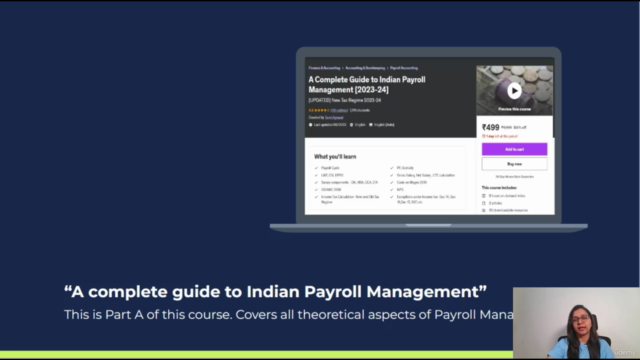Click the Buy now button

tap(514, 164)
